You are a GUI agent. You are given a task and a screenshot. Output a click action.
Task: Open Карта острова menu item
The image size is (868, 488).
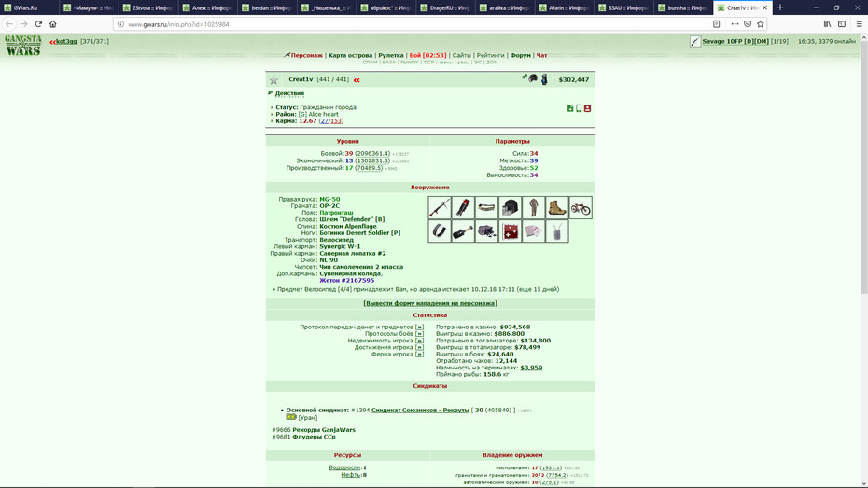pos(350,55)
